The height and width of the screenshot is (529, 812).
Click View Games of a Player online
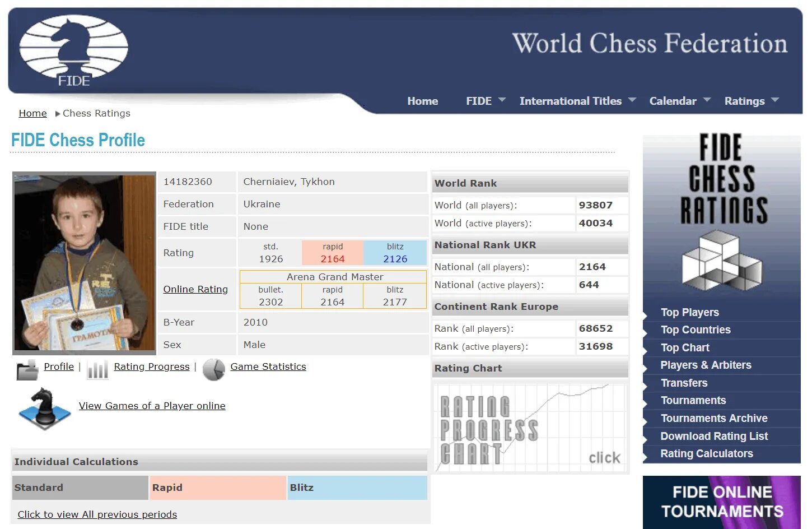click(x=152, y=406)
